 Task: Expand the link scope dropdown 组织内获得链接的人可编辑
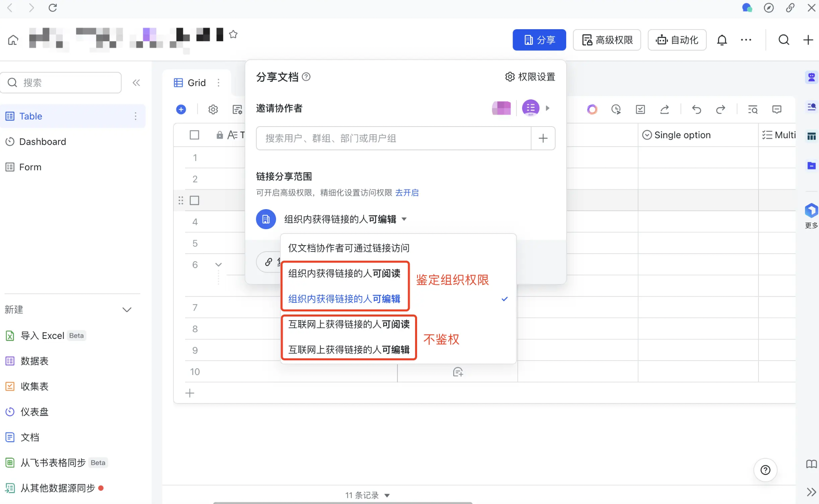coord(345,219)
